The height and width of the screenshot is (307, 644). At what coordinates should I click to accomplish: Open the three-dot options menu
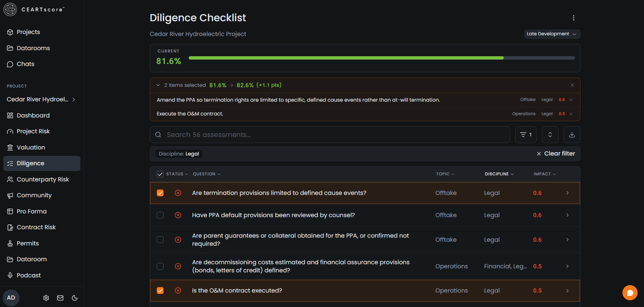click(574, 18)
